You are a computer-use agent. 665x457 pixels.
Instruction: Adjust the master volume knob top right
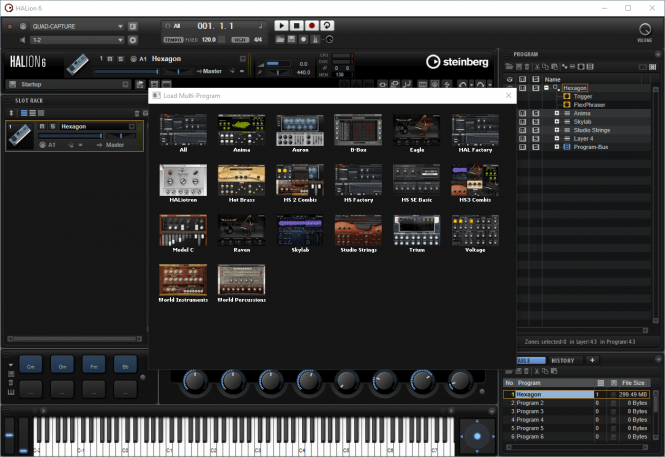pyautogui.click(x=645, y=29)
